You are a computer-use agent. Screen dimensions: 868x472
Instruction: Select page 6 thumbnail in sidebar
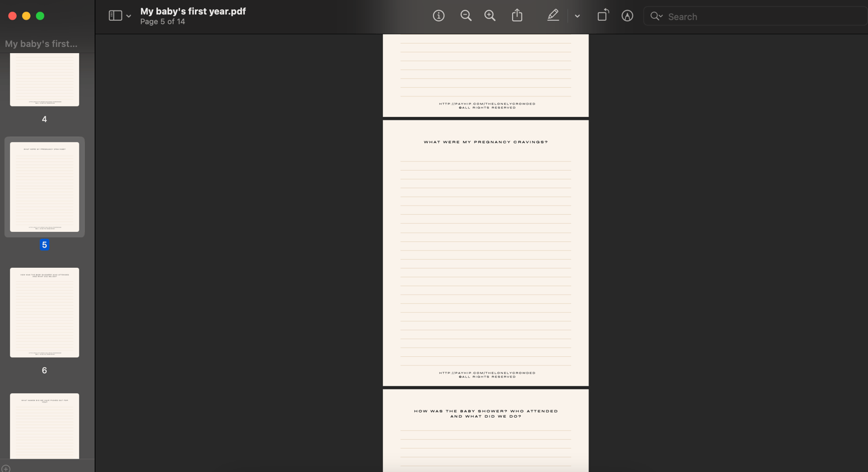point(45,312)
